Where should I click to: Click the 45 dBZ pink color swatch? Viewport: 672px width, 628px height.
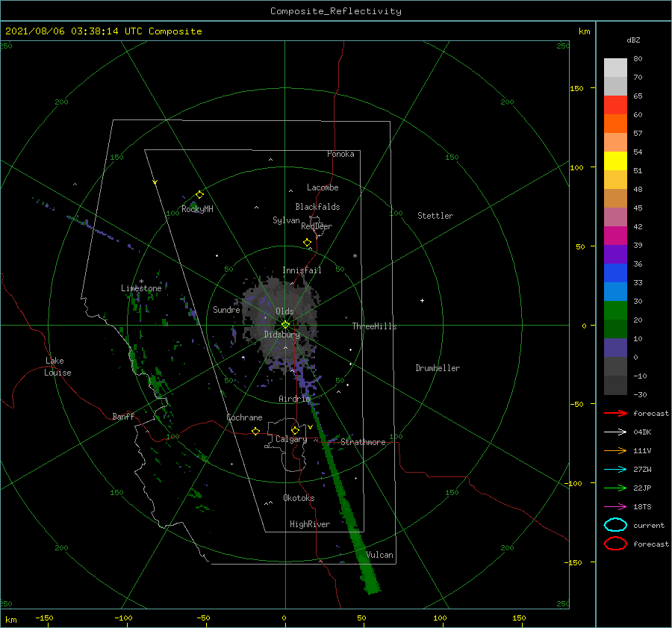pyautogui.click(x=615, y=217)
